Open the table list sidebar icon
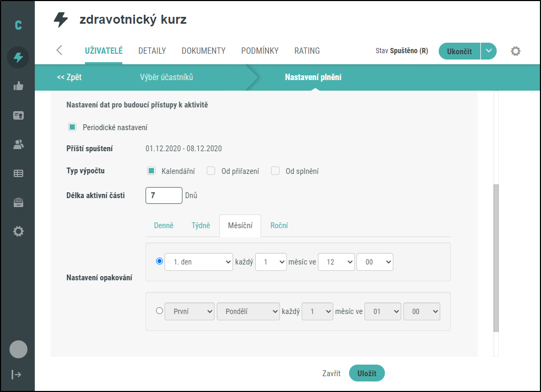 coord(18,173)
